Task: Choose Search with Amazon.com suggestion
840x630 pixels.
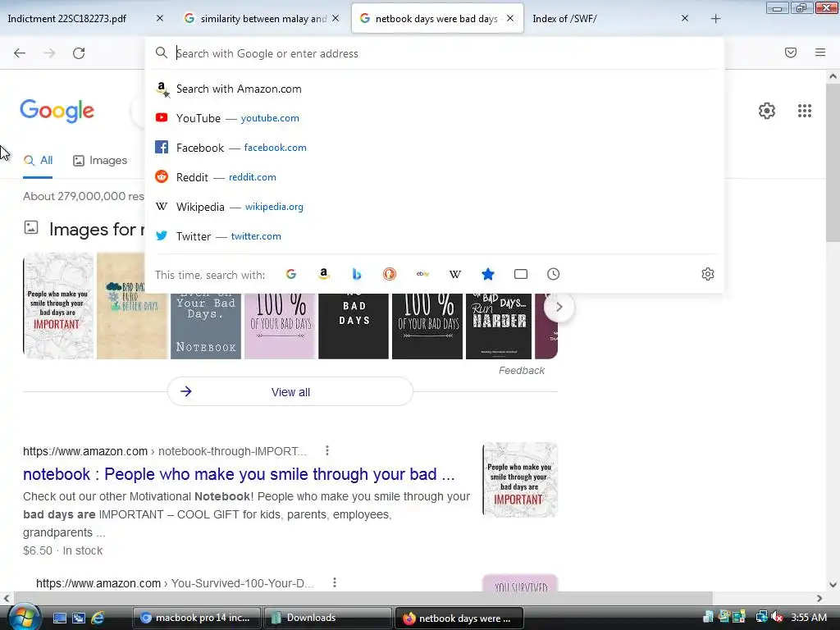Action: pos(435,89)
